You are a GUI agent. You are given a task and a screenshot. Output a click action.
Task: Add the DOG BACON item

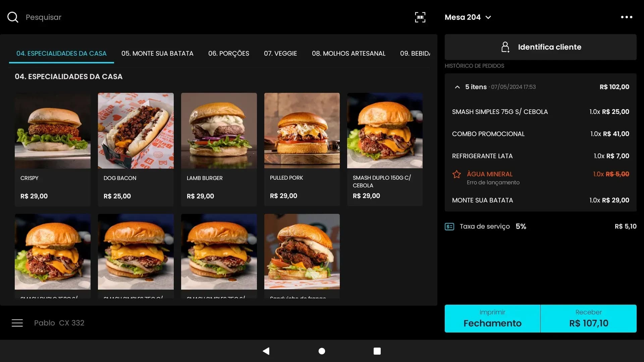[136, 149]
